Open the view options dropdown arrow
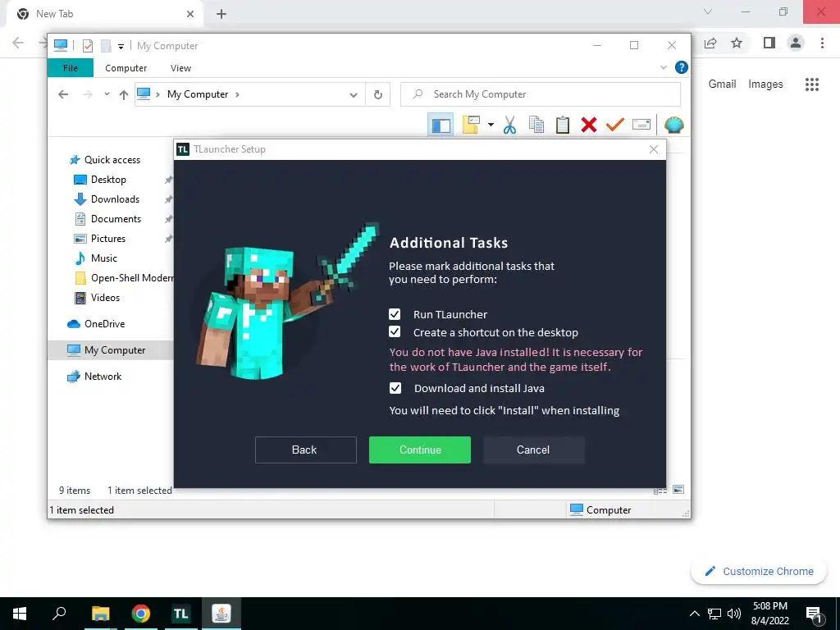840x630 pixels. tap(491, 125)
